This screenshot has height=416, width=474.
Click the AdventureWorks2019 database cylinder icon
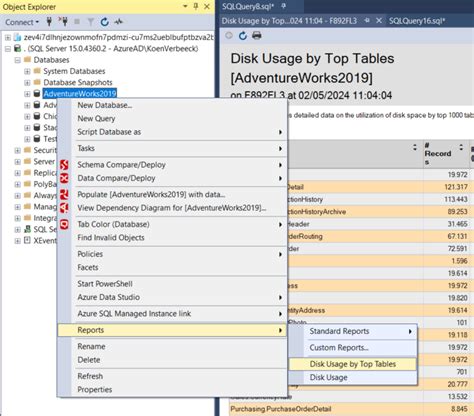click(37, 94)
